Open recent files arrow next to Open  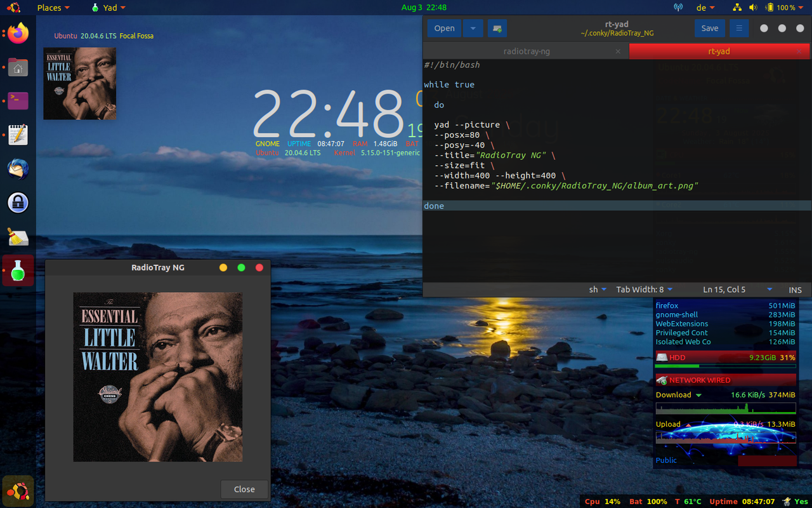[x=473, y=28]
